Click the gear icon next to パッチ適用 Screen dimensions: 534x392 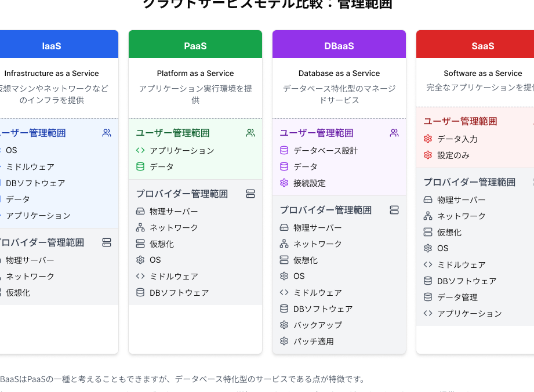(284, 342)
